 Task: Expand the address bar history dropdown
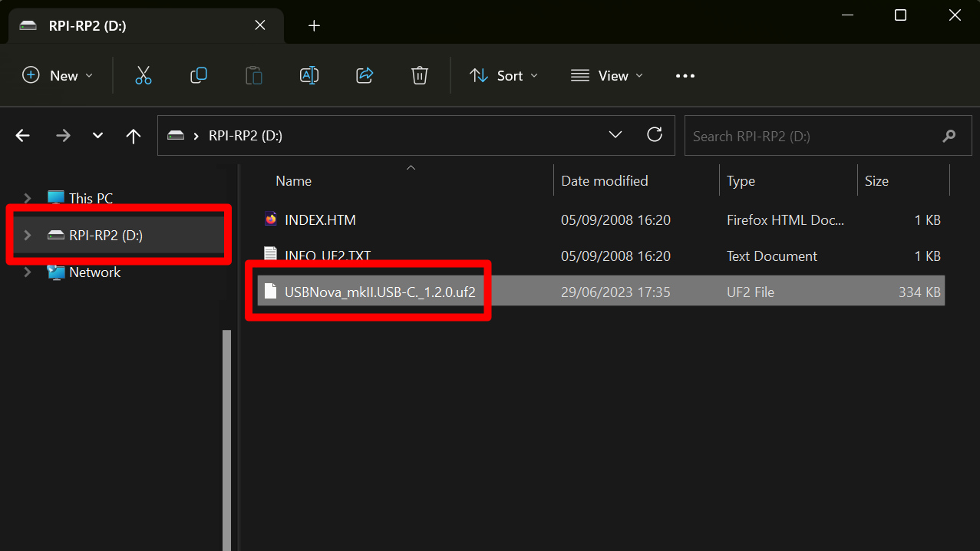[615, 135]
